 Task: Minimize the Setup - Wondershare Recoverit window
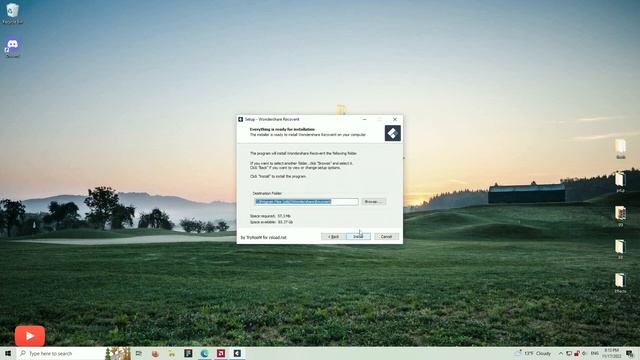pos(364,119)
